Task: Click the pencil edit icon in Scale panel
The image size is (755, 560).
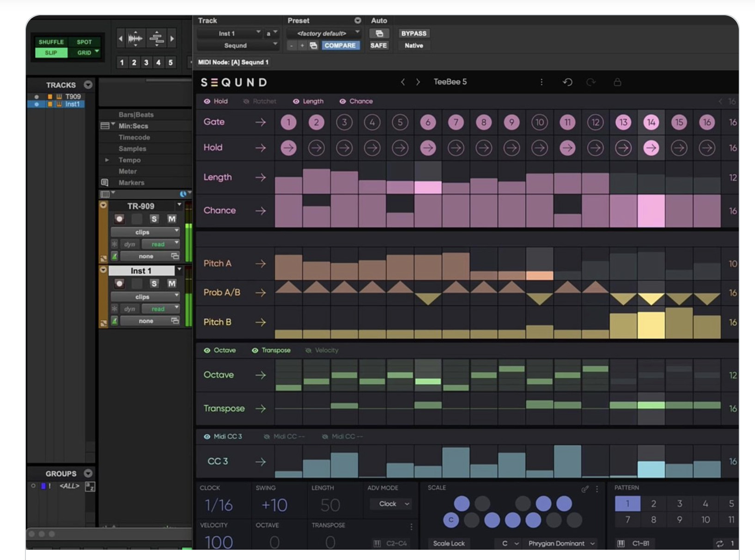Action: pyautogui.click(x=585, y=488)
